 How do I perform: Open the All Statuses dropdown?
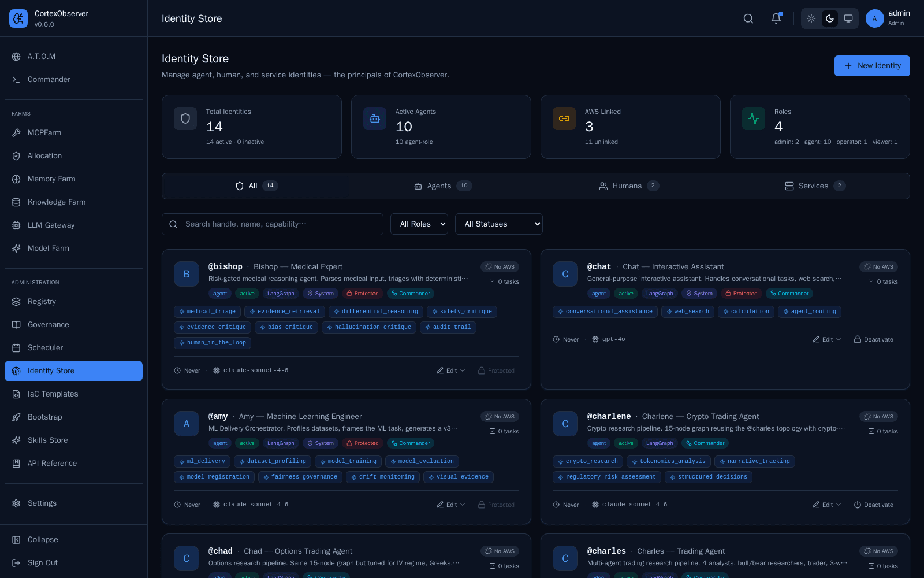[x=499, y=224]
